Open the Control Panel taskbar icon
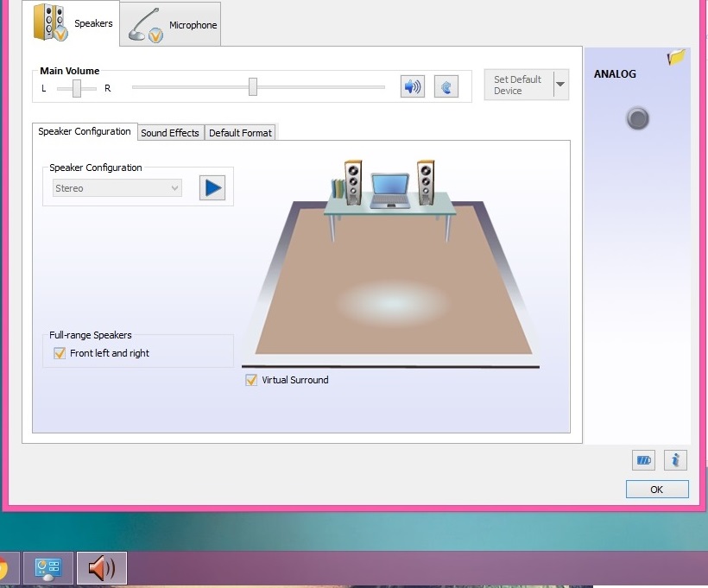This screenshot has width=708, height=588. [x=47, y=568]
